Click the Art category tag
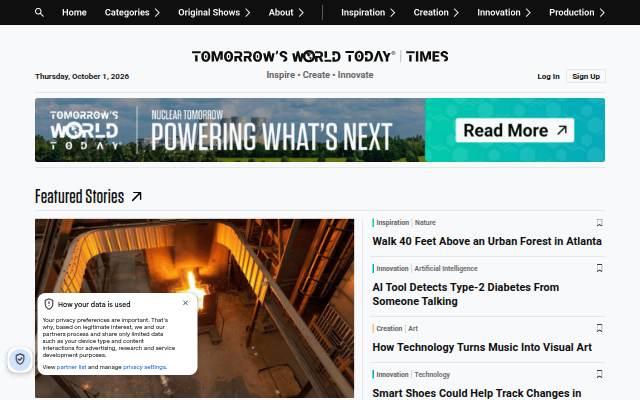This screenshot has width=640, height=400. tap(413, 328)
